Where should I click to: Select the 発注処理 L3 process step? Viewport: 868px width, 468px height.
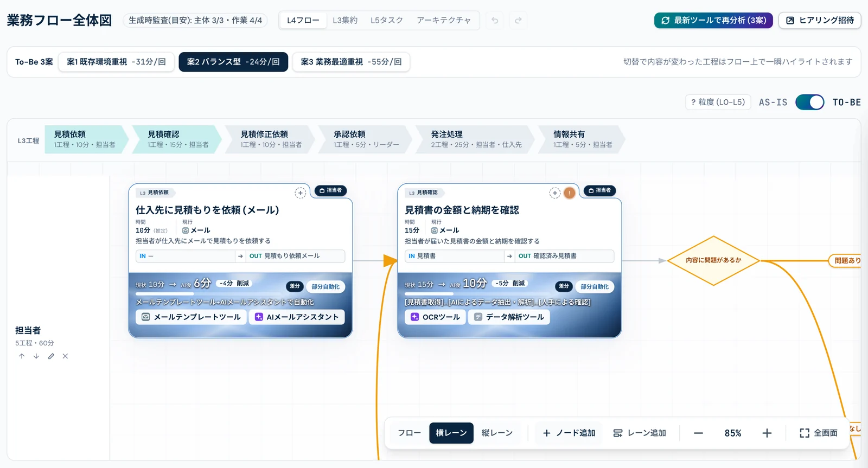pos(475,139)
